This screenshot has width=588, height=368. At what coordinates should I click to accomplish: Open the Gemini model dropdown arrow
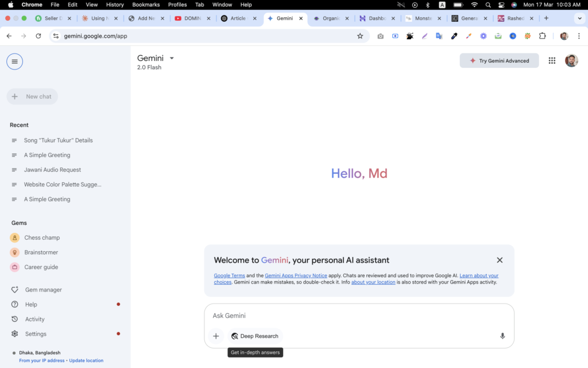pos(172,58)
